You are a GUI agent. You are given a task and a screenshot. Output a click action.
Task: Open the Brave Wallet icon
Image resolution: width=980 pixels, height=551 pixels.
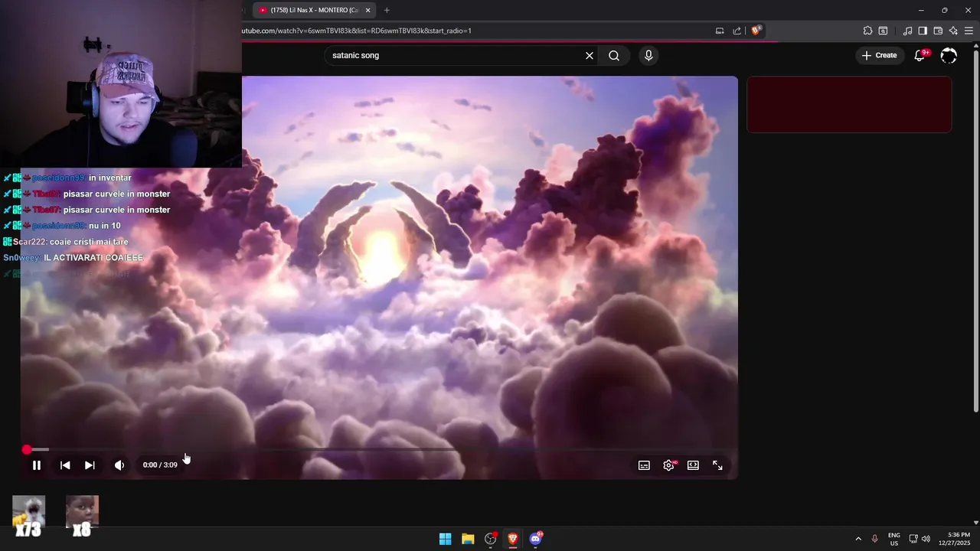(938, 31)
